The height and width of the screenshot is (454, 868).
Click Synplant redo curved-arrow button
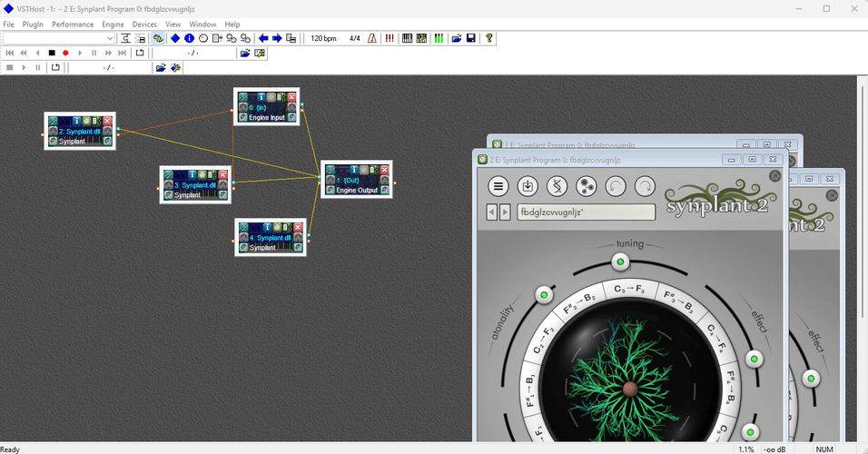click(645, 186)
